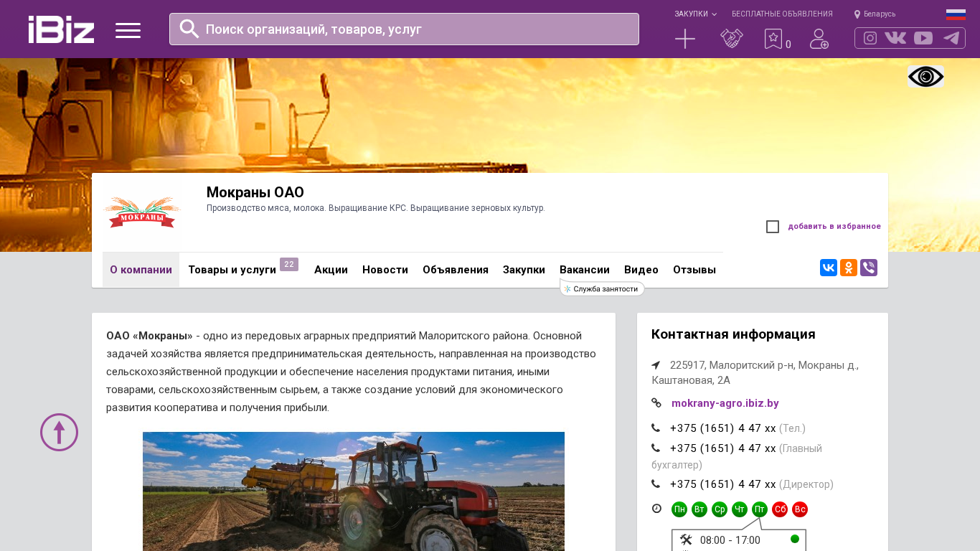
Task: Click the добавить в избранное link
Action: click(x=834, y=227)
